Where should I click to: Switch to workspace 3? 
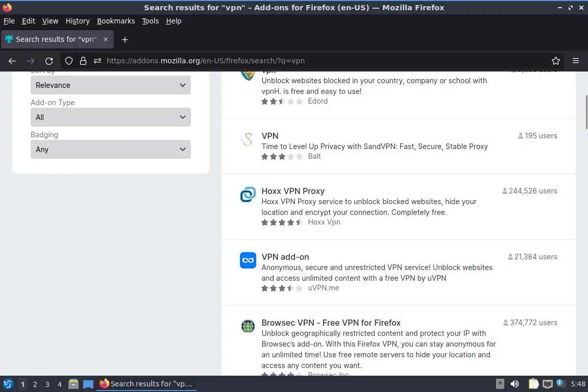47,384
